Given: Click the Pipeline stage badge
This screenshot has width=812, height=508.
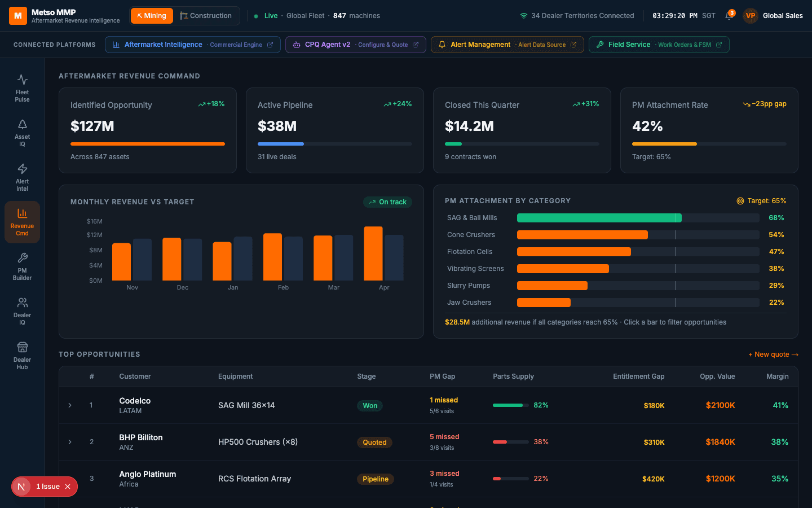Looking at the screenshot, I should tap(376, 479).
